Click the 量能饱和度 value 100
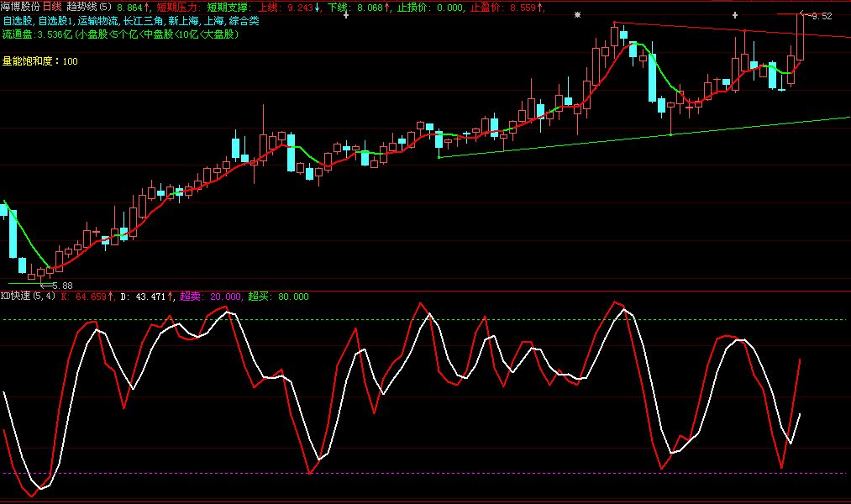This screenshot has width=851, height=504. tap(70, 62)
